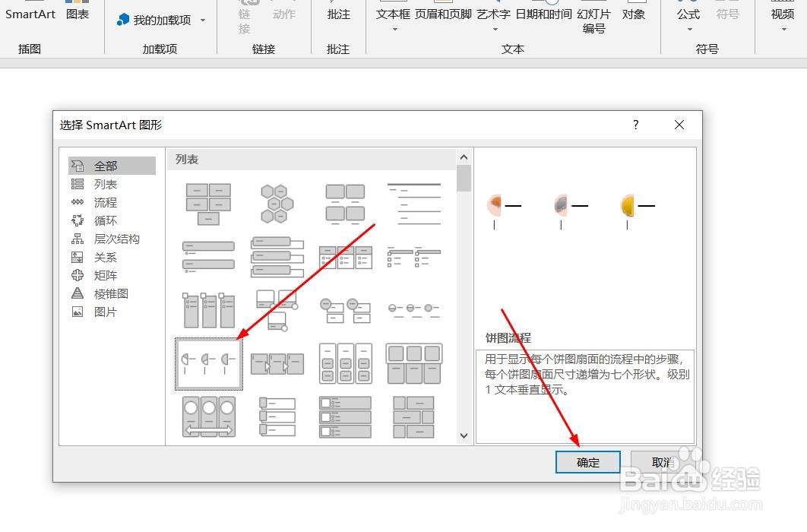Confirm with the 确定 button

[x=587, y=462]
